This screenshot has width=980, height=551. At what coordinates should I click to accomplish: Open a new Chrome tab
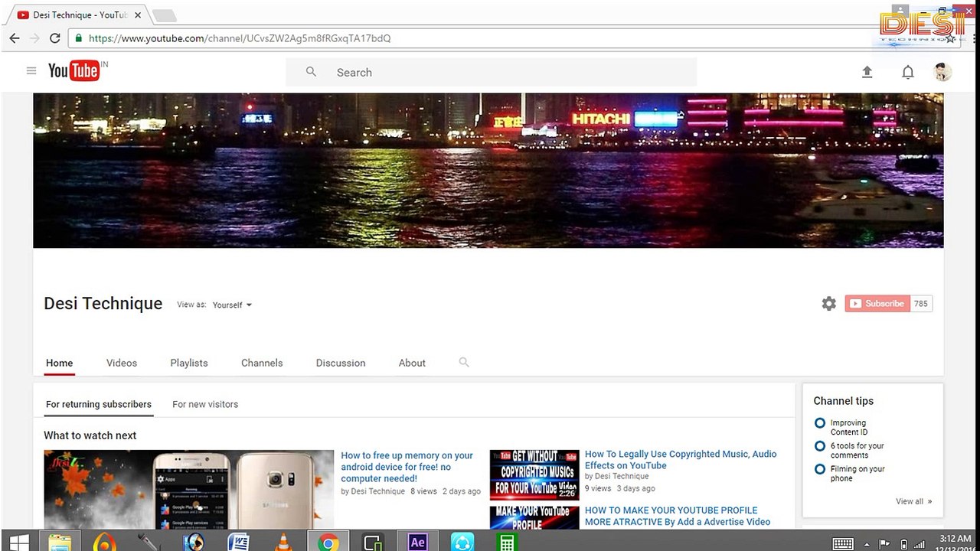[x=164, y=15]
